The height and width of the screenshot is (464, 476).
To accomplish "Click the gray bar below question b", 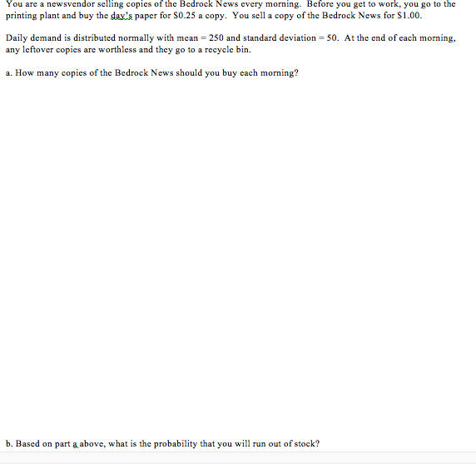I will [x=238, y=458].
